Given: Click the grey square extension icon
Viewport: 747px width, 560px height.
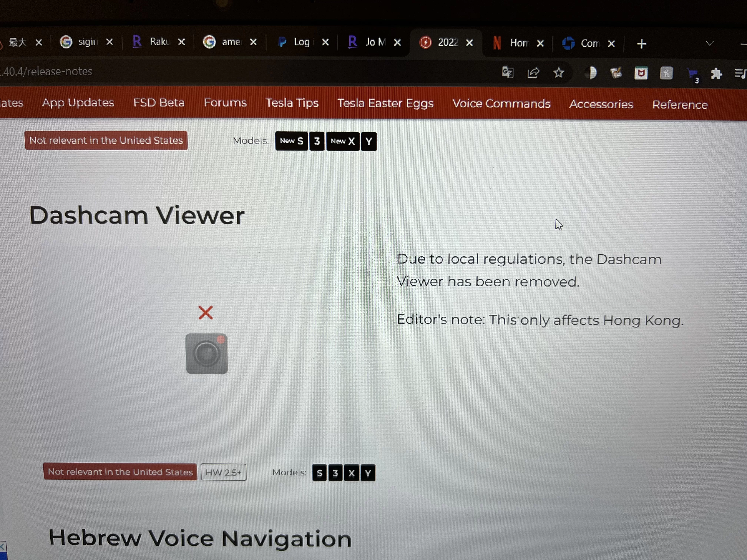Looking at the screenshot, I should coord(666,73).
